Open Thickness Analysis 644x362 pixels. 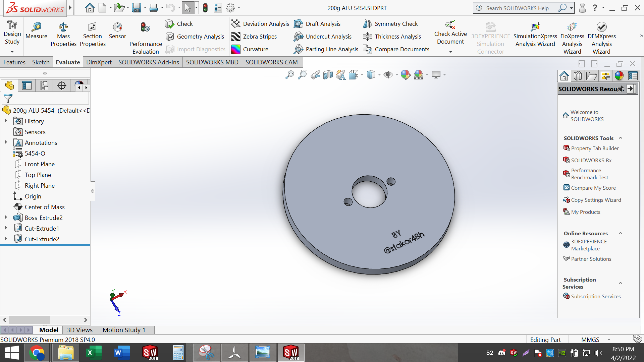tap(392, 37)
